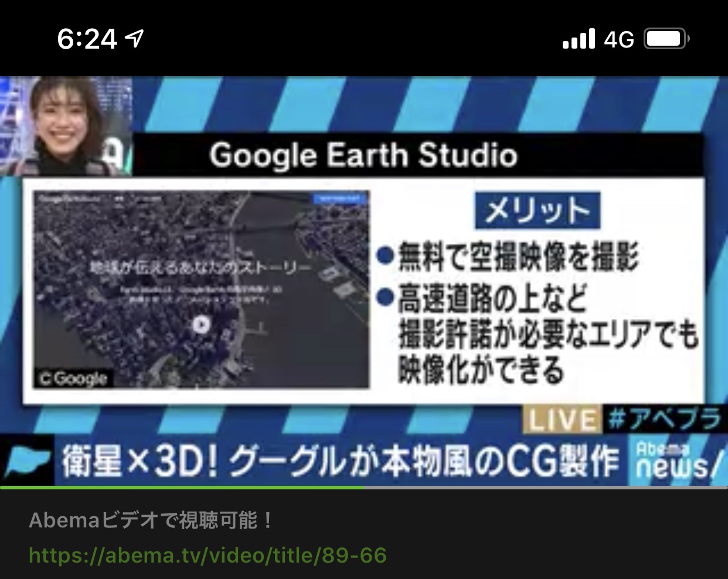Tap the cellular signal bars icon
Image resolution: width=728 pixels, height=579 pixels.
579,39
